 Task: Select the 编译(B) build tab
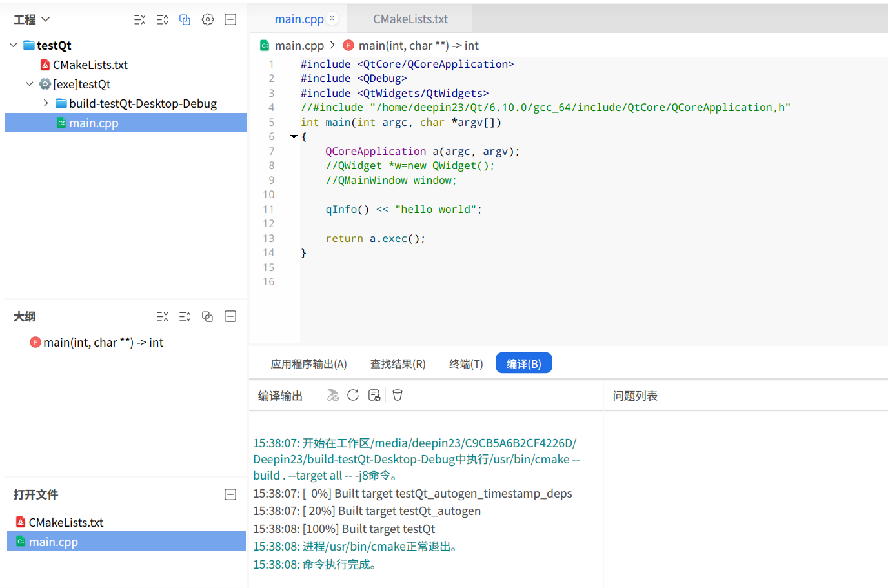[x=524, y=363]
